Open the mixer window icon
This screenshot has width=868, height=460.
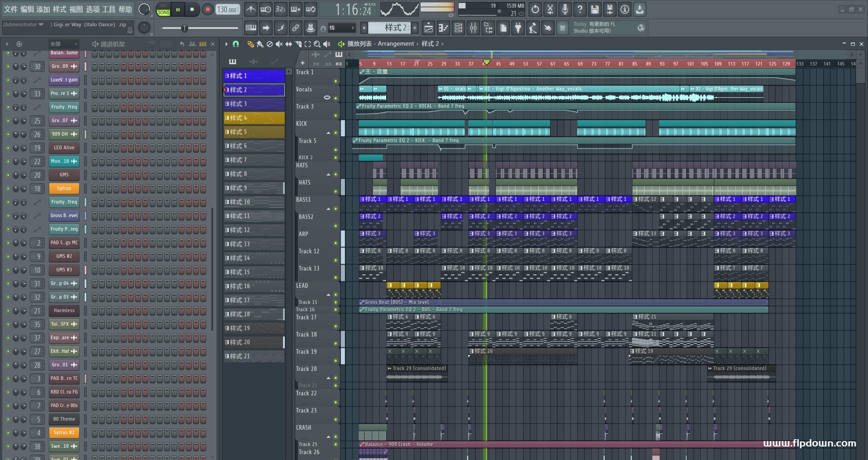tap(473, 28)
